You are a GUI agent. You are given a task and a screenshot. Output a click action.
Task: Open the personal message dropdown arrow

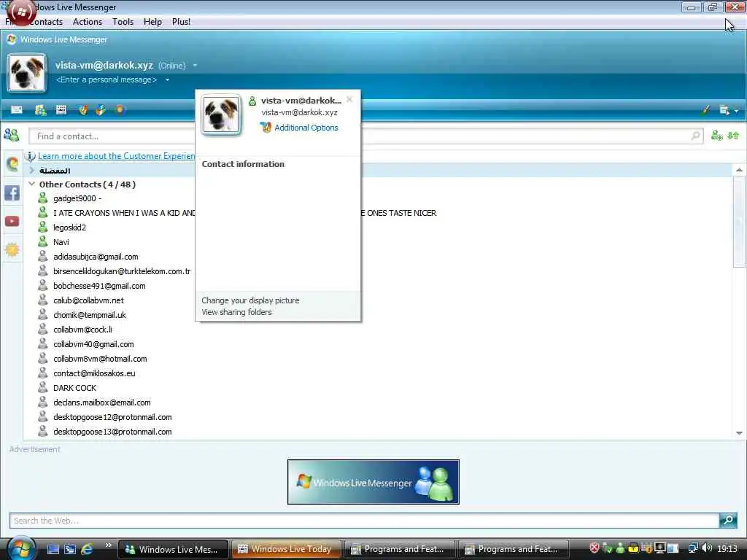[x=167, y=79]
